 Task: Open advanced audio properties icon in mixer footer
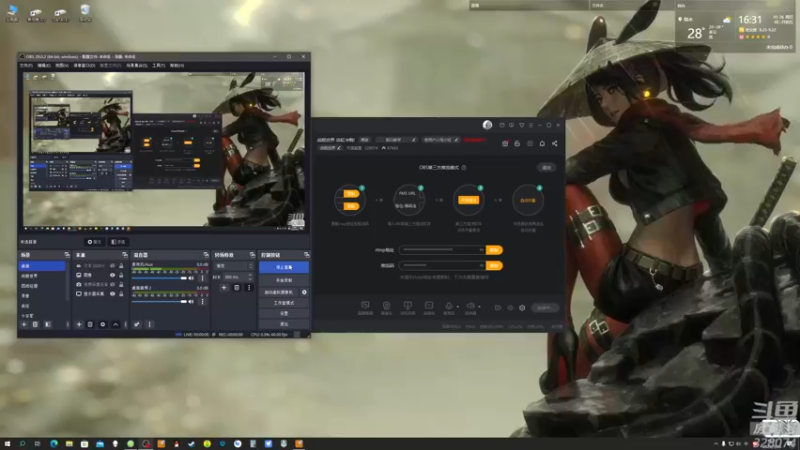tap(137, 324)
